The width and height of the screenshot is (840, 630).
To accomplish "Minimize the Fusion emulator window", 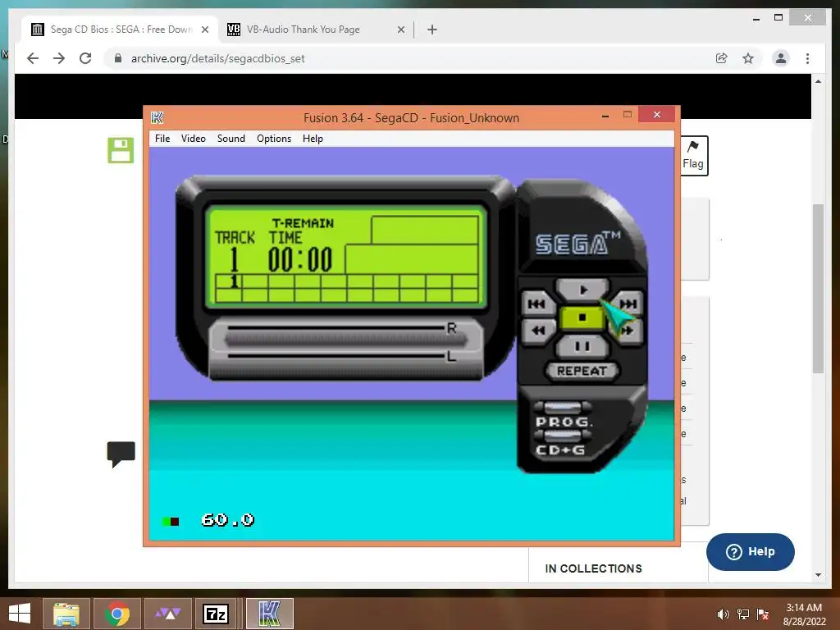I will tap(605, 115).
